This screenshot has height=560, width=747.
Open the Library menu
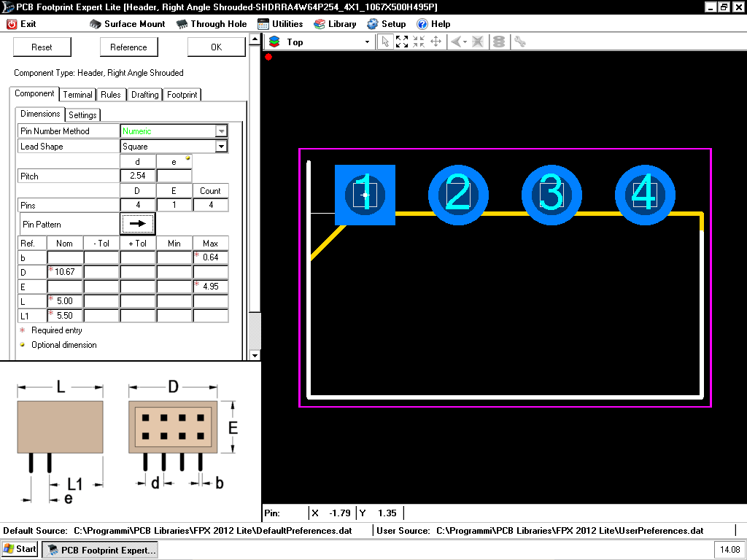point(335,23)
